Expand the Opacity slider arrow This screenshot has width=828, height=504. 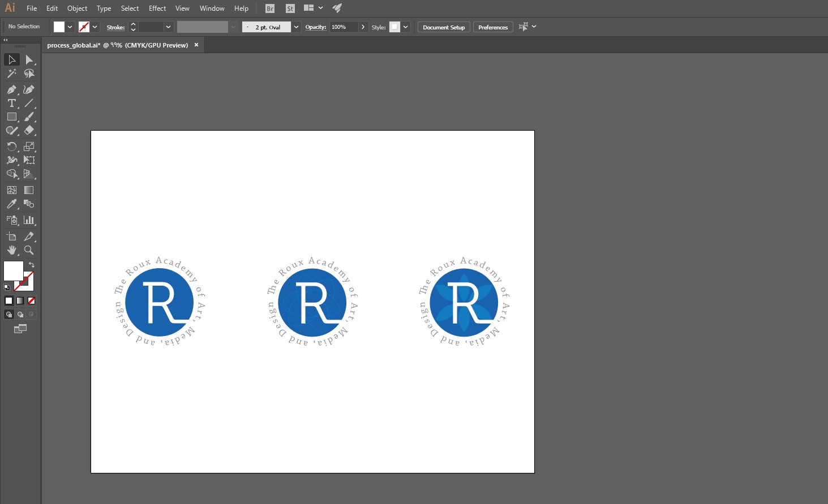[363, 27]
